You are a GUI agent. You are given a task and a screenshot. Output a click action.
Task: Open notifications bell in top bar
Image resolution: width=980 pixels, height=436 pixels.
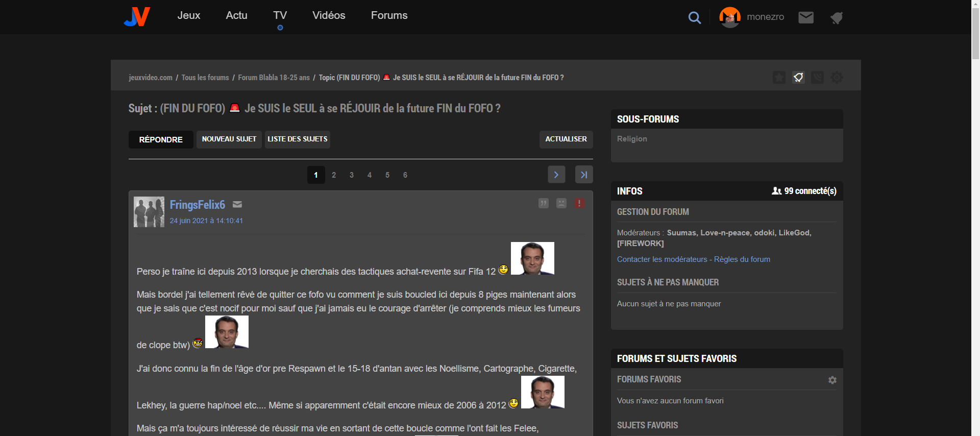836,18
